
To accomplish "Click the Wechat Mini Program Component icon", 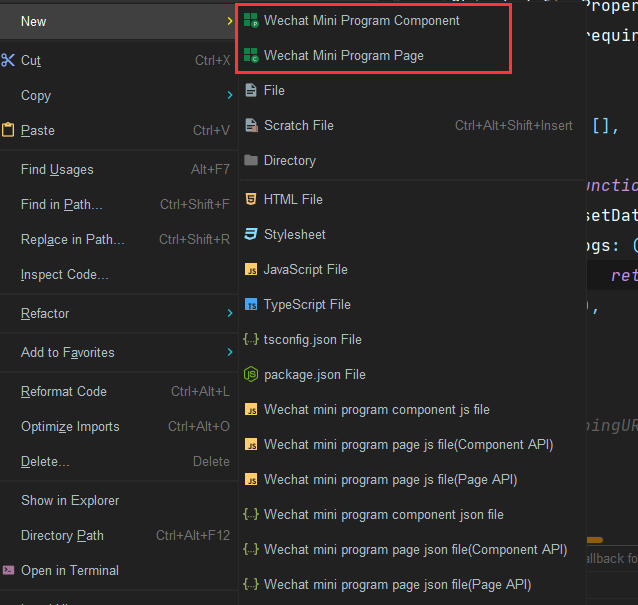I will click(x=251, y=20).
